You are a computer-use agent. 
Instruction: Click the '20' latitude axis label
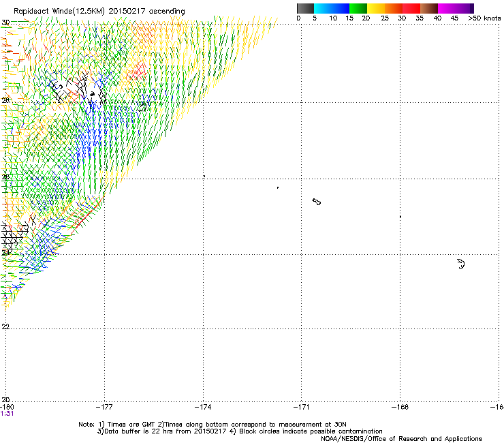pyautogui.click(x=5, y=399)
